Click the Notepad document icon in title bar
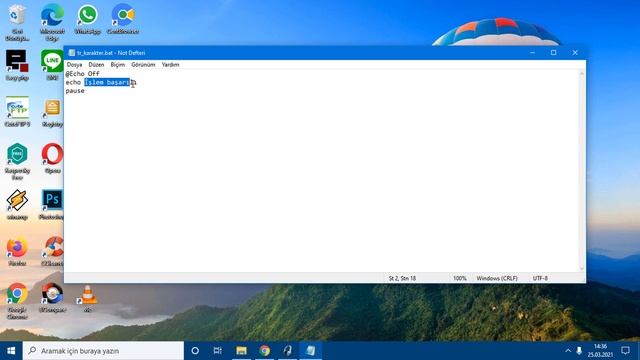This screenshot has width=640, height=360. 72,53
